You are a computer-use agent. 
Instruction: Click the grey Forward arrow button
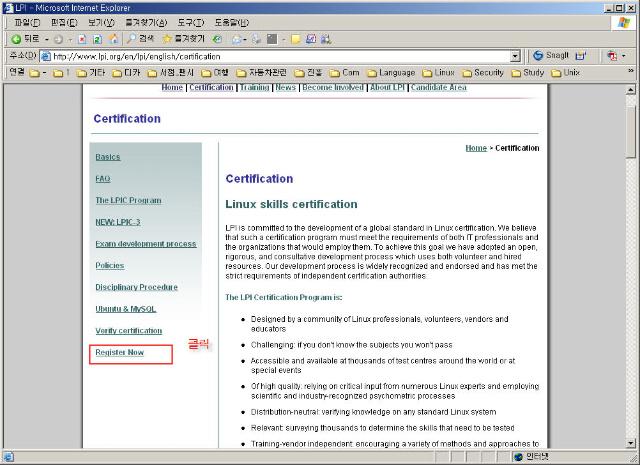[x=58, y=39]
